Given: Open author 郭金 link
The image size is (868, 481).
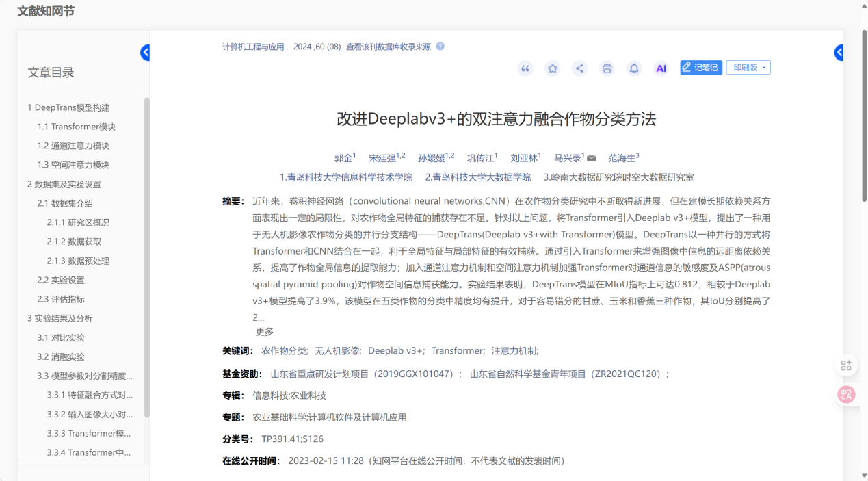Looking at the screenshot, I should pos(343,158).
